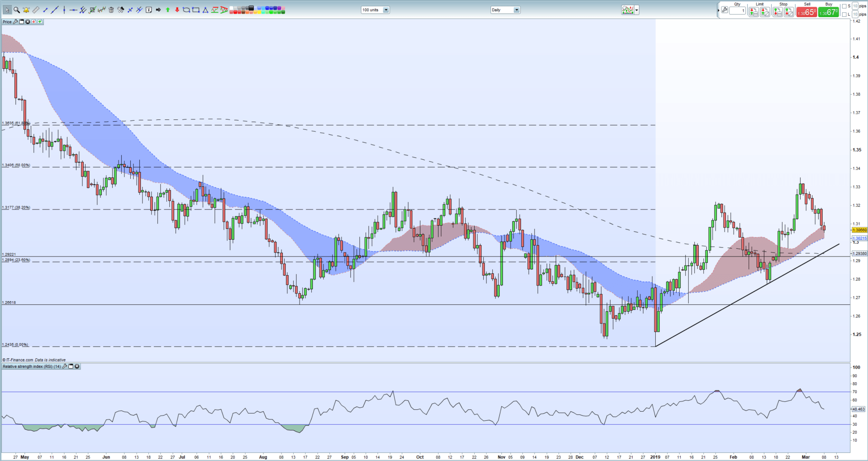Pick the white color swatch
868x461 pixels.
(x=231, y=8)
